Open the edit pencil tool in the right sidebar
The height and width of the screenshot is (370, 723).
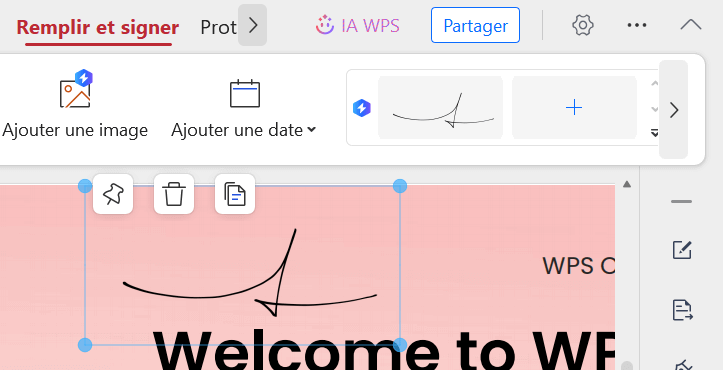click(x=682, y=250)
